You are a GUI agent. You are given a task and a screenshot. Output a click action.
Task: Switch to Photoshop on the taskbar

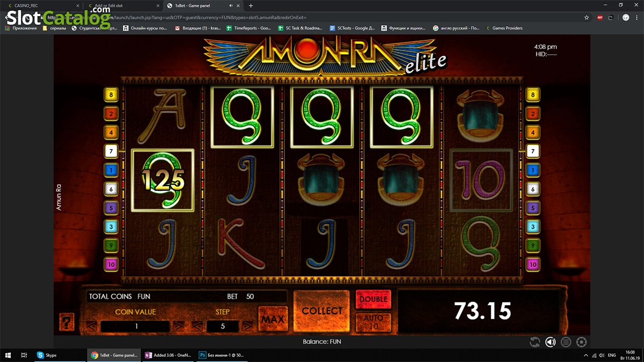tap(222, 355)
